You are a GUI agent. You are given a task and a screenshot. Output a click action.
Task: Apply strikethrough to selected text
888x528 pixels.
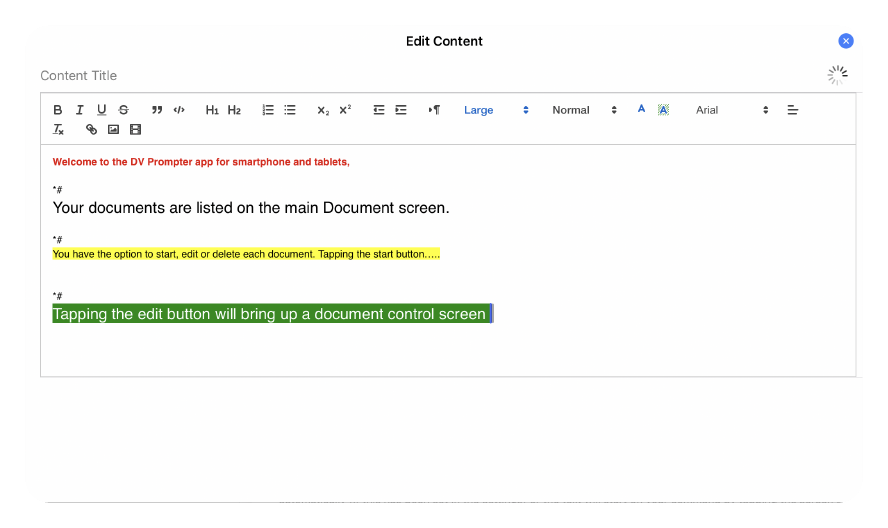click(x=123, y=110)
